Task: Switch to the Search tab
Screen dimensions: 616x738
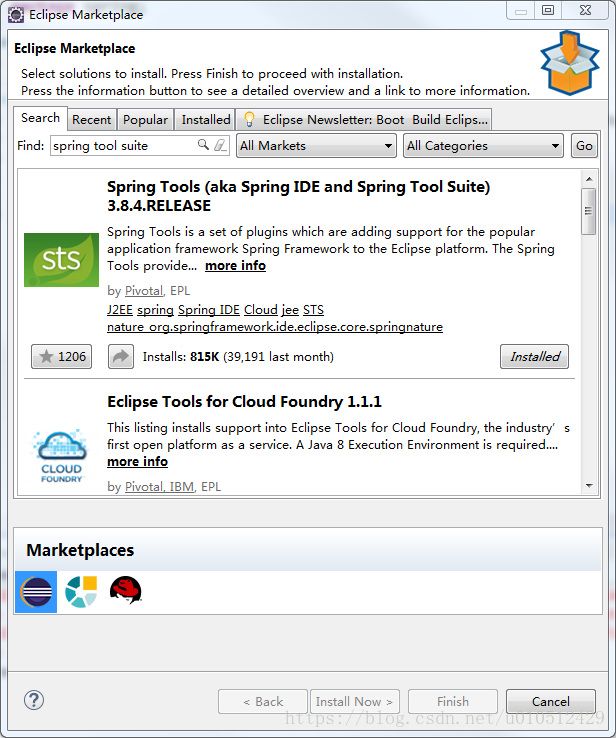Action: (40, 118)
